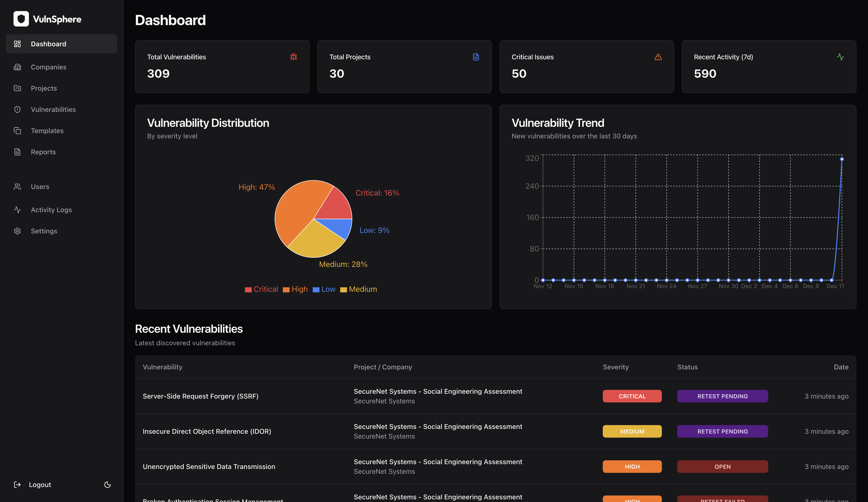Click the Status column header
The height and width of the screenshot is (502, 868).
687,367
